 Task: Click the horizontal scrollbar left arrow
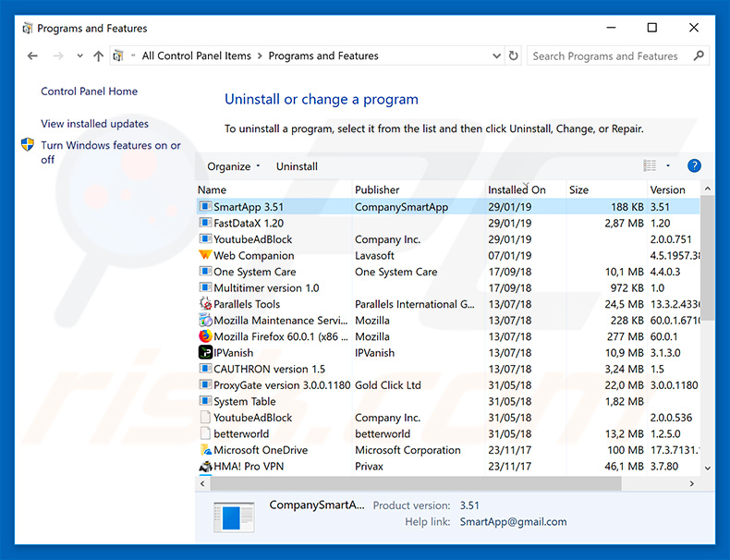point(202,483)
